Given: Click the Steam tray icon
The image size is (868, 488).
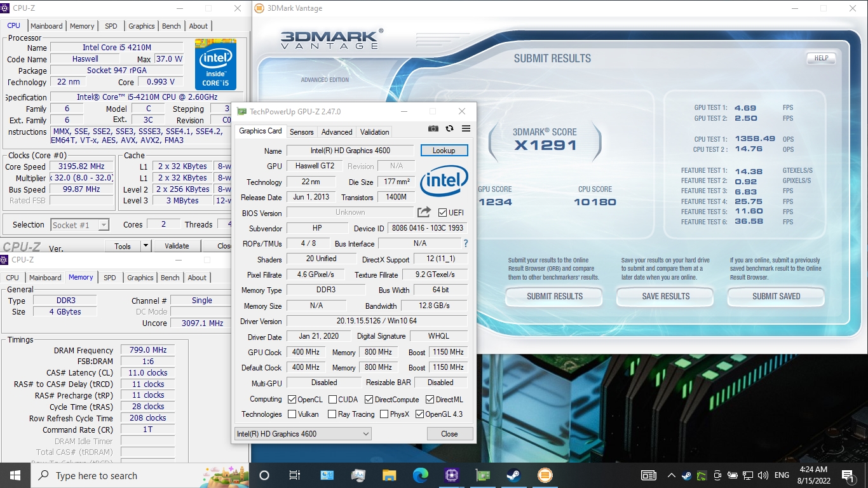Looking at the screenshot, I should [x=686, y=475].
